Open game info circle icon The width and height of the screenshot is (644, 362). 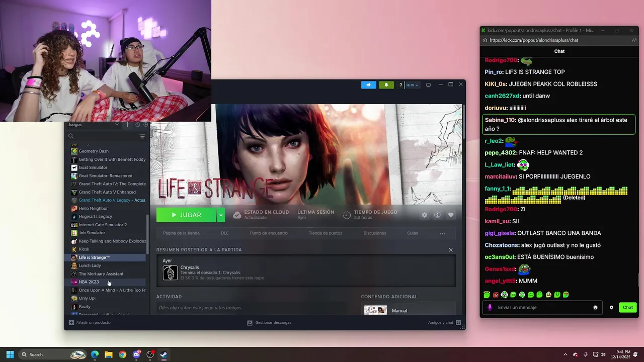point(437,215)
